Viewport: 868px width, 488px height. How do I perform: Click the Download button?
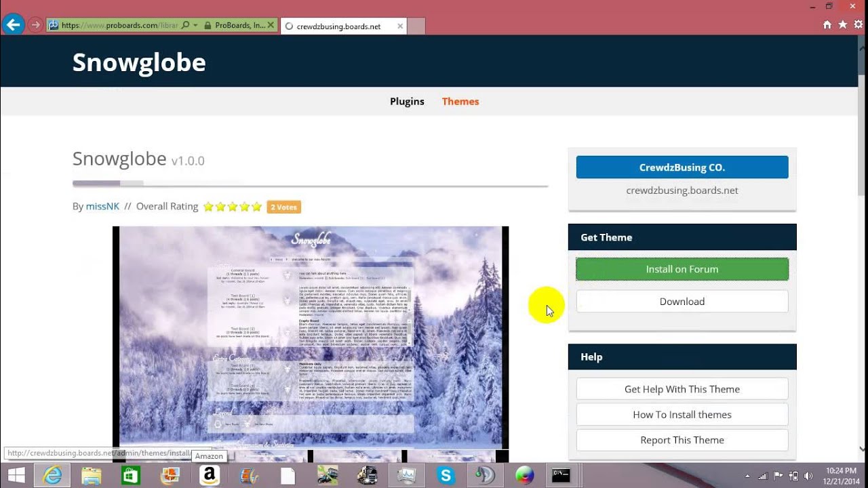coord(682,302)
